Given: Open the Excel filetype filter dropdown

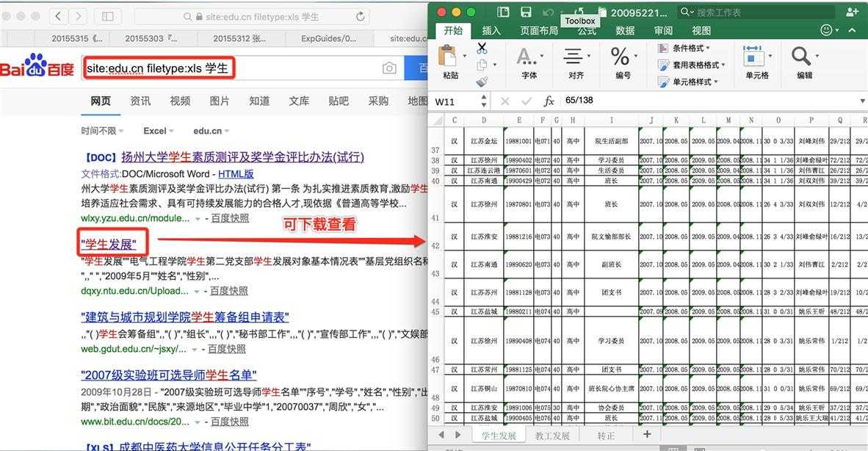Looking at the screenshot, I should coord(159,131).
